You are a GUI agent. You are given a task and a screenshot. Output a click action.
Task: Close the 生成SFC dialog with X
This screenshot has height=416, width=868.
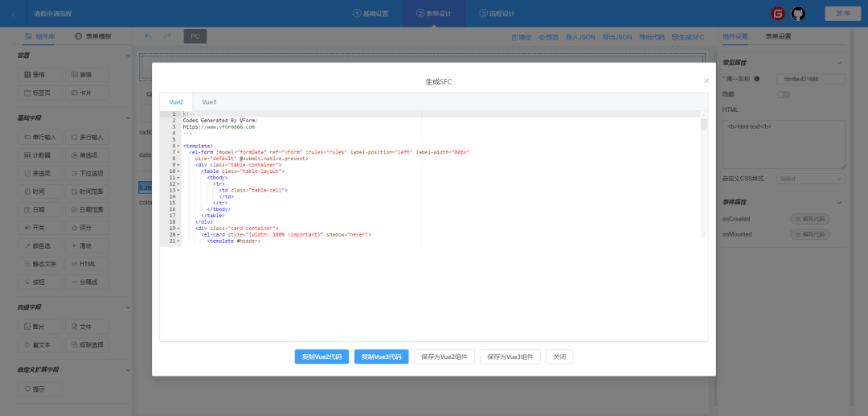point(706,80)
